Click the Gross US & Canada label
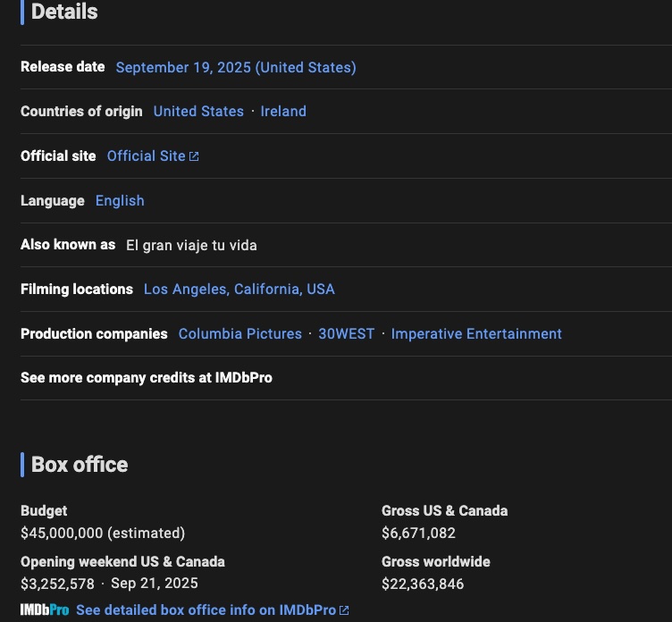This screenshot has height=622, width=672. pyautogui.click(x=444, y=511)
